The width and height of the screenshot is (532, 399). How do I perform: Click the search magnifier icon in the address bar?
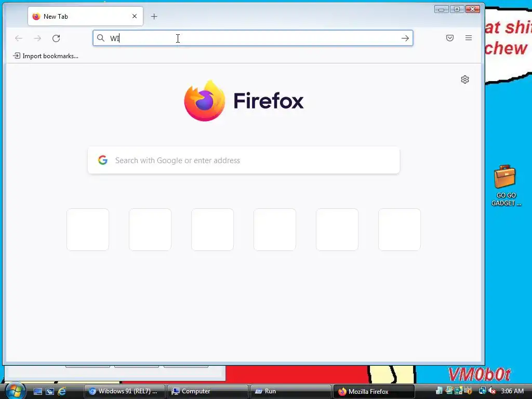pos(101,38)
